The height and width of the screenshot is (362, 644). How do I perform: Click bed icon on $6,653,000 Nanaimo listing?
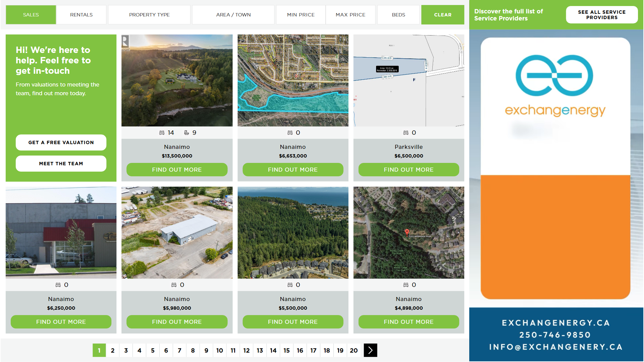[x=290, y=133]
